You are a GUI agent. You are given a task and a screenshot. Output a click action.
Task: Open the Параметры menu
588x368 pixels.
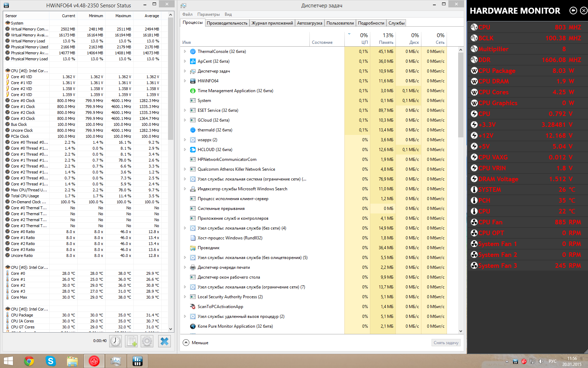(x=209, y=14)
